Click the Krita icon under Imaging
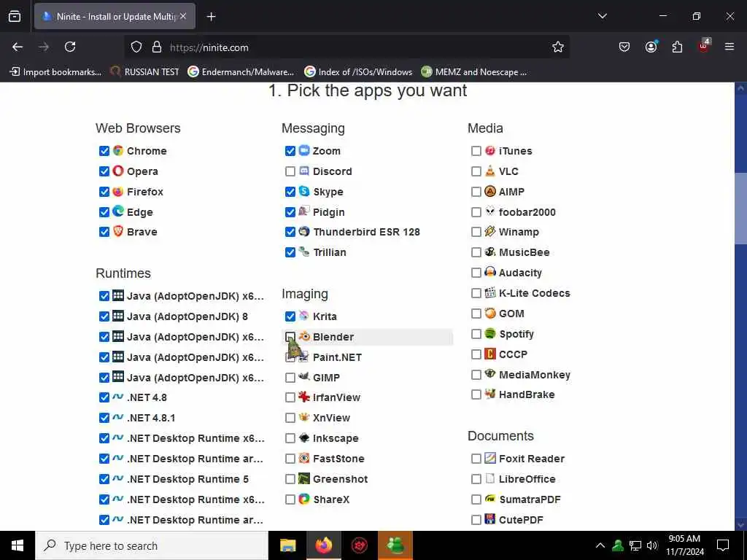747x560 pixels. click(304, 316)
